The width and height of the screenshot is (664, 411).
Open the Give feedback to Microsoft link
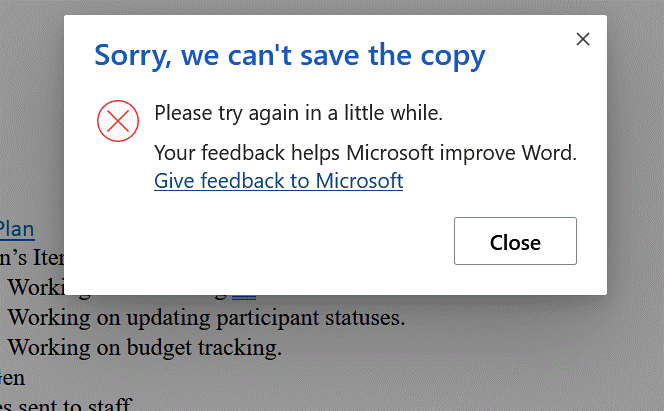tap(278, 181)
